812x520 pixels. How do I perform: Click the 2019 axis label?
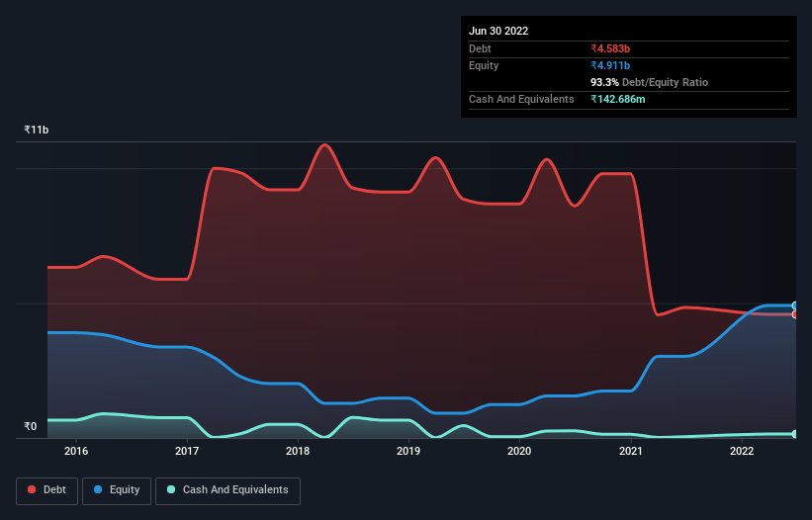408,451
